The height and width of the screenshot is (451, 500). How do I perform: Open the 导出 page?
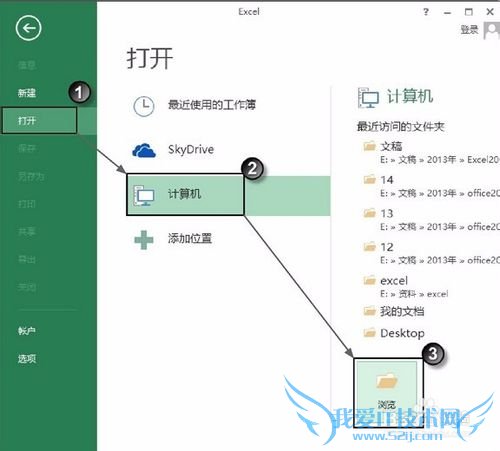(x=27, y=259)
